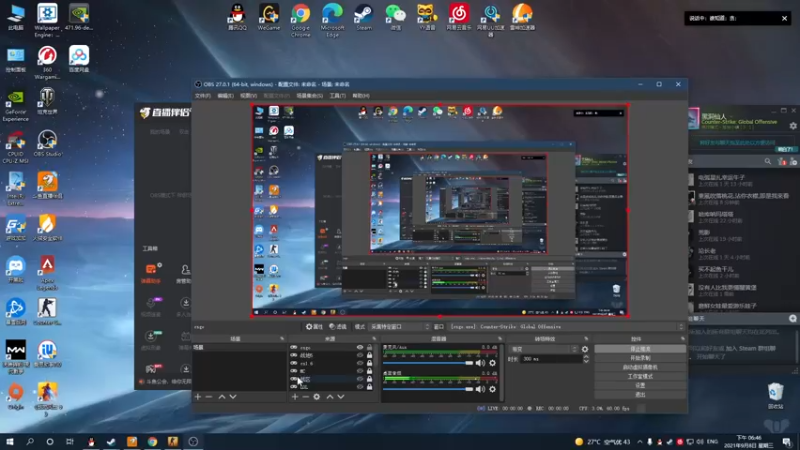Screen dimensions: 800x450
Task: Remove selected scene with minus icon
Action: [209, 396]
